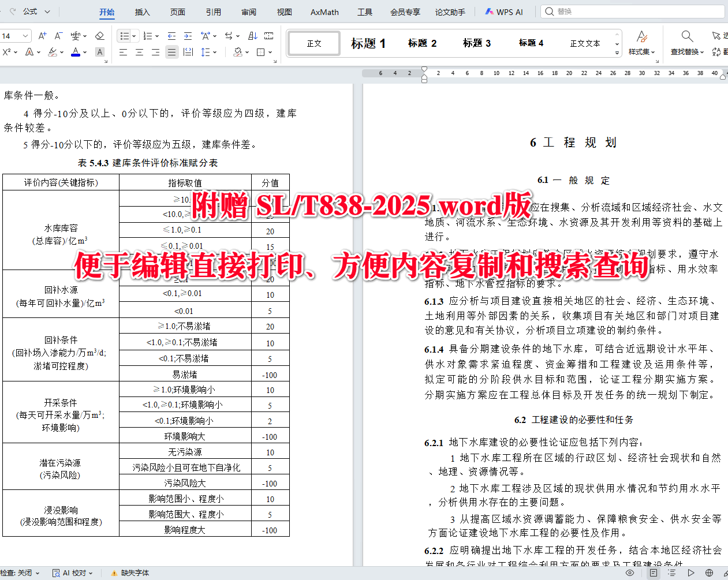Increase font size with the A+ icon
This screenshot has width=728, height=580.
pos(42,36)
